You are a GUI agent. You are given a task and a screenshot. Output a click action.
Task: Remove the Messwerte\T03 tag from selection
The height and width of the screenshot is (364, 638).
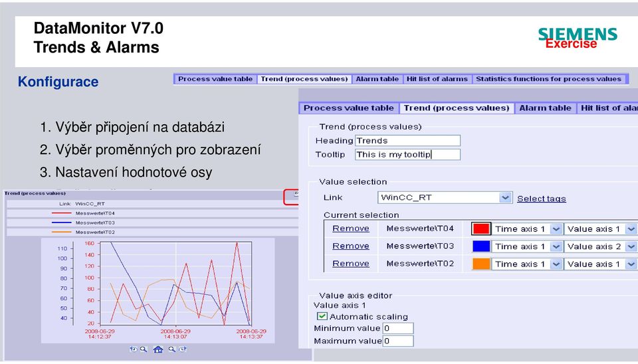[x=351, y=246]
